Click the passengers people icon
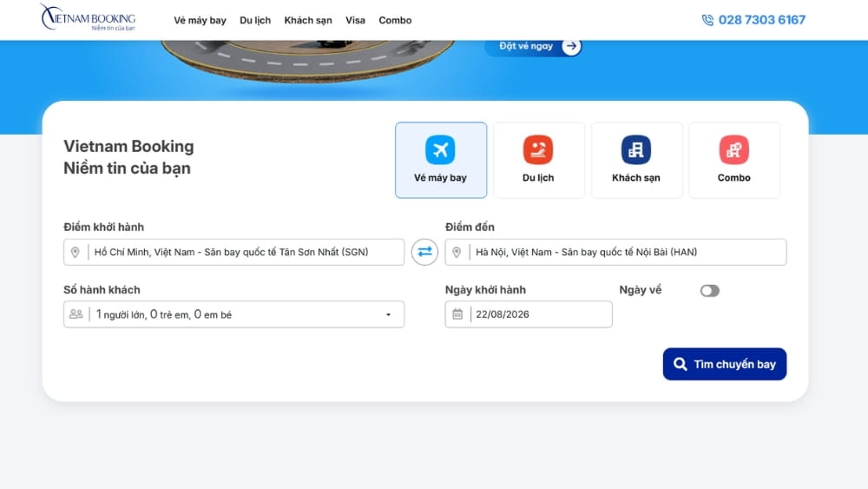Viewport: 868px width, 489px height. pyautogui.click(x=76, y=314)
